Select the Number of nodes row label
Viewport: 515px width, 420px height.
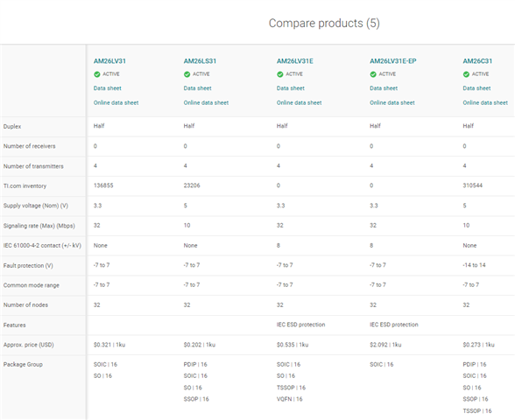click(x=25, y=305)
